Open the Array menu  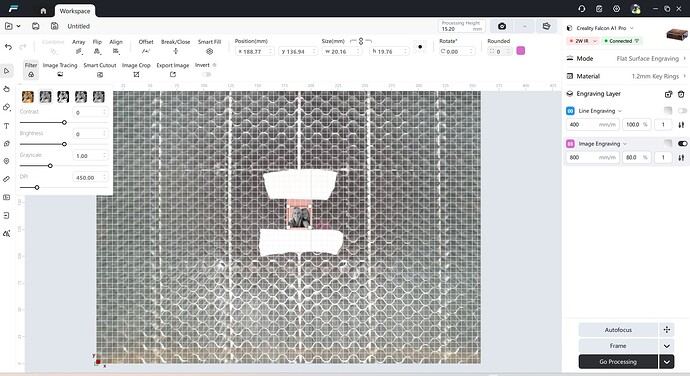pyautogui.click(x=78, y=47)
